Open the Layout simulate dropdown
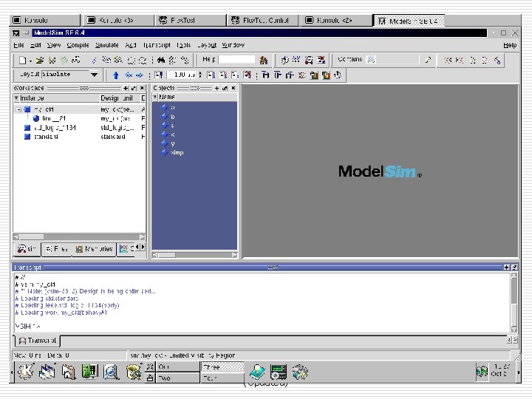 click(x=95, y=75)
